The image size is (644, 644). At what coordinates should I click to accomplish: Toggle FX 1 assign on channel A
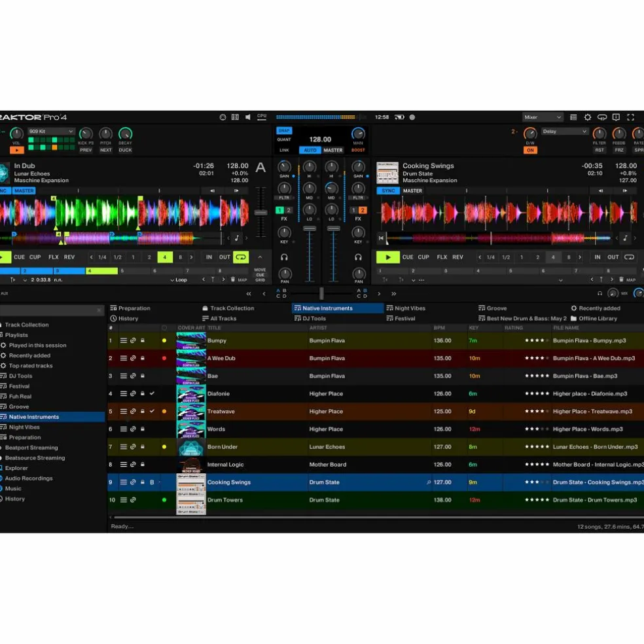point(279,210)
